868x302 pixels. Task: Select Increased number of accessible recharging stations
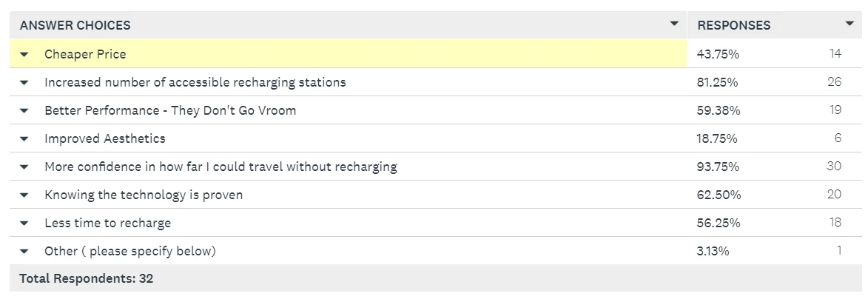(x=195, y=82)
